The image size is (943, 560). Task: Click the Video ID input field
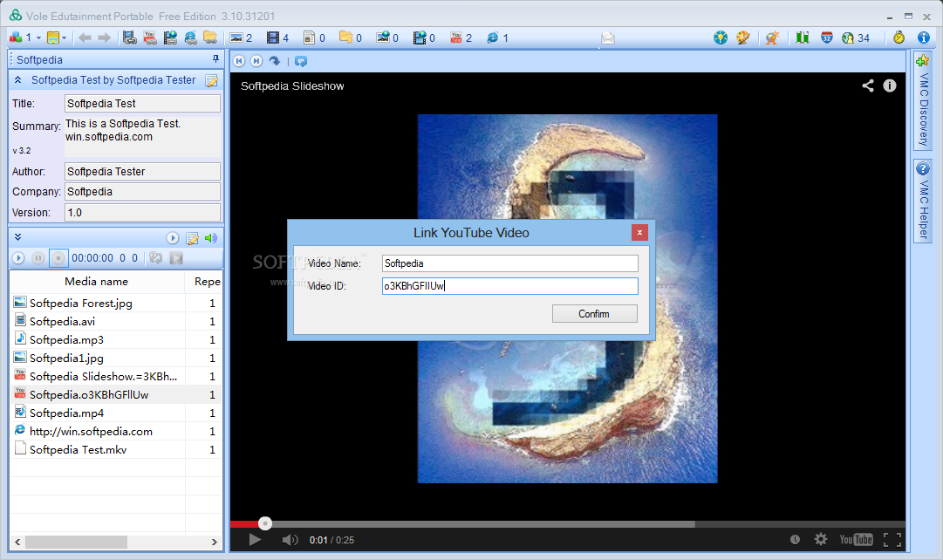tap(510, 286)
